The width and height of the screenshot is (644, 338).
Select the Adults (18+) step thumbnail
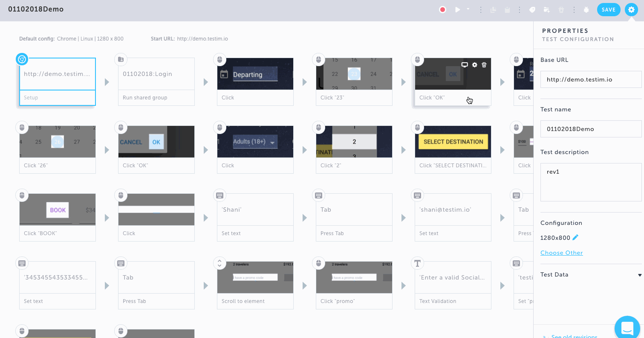[255, 142]
